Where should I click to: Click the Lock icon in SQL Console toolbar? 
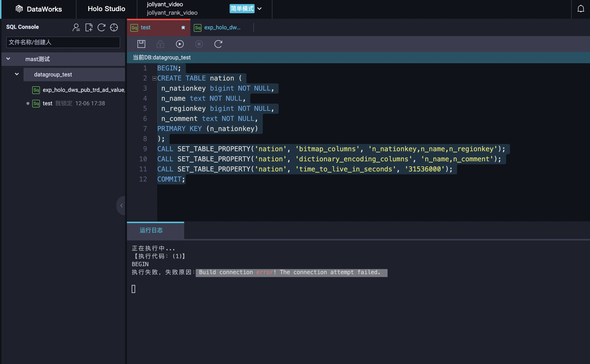(x=160, y=44)
